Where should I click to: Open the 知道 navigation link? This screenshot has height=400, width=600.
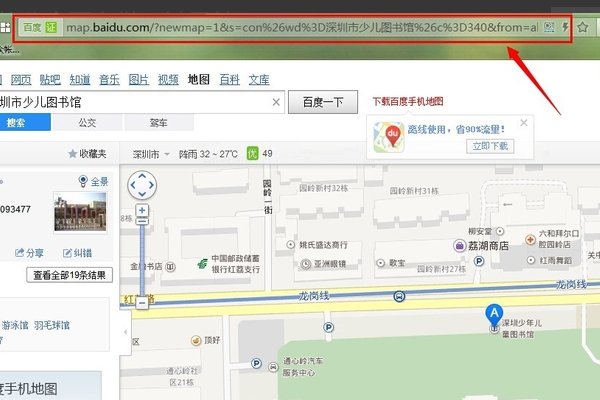(x=80, y=80)
